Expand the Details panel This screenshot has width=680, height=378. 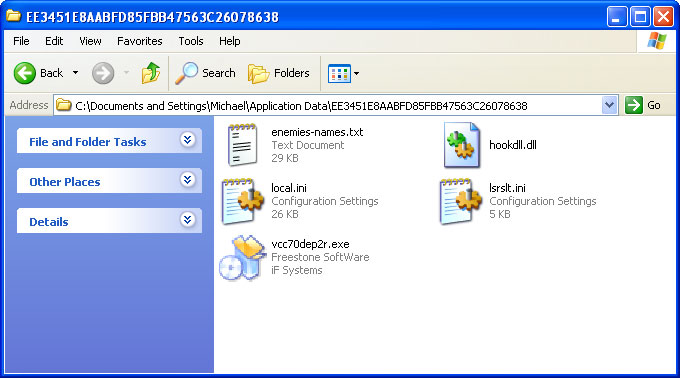coord(187,220)
